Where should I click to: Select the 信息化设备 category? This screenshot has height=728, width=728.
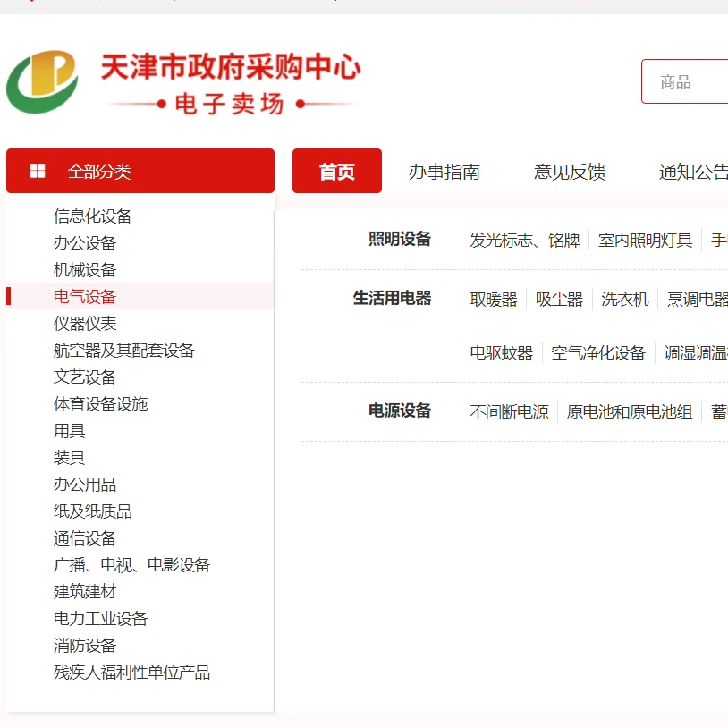point(93,216)
